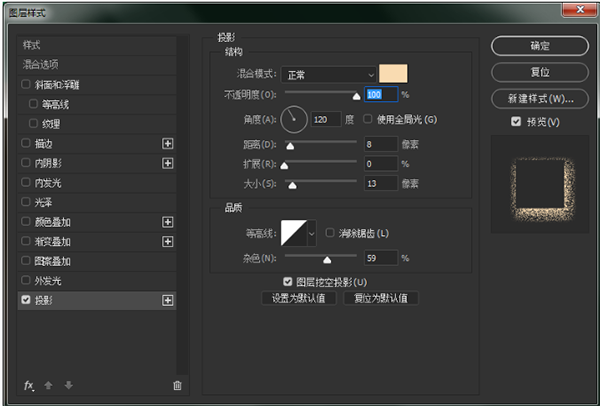Click the plus icon beside 描边 (Stroke)

click(168, 144)
